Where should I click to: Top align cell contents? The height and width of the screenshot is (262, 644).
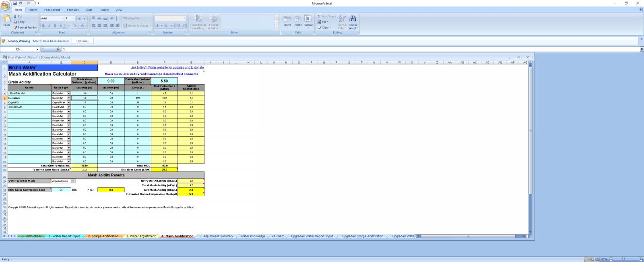coord(93,19)
